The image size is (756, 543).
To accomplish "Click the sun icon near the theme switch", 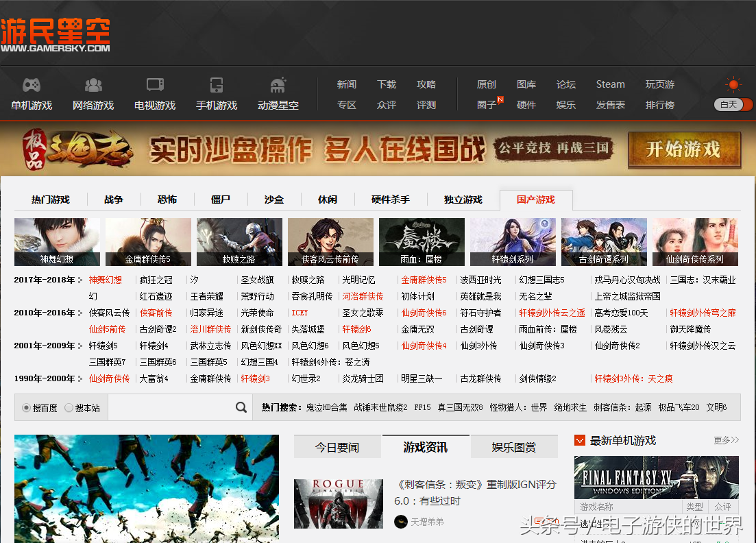I will (733, 84).
